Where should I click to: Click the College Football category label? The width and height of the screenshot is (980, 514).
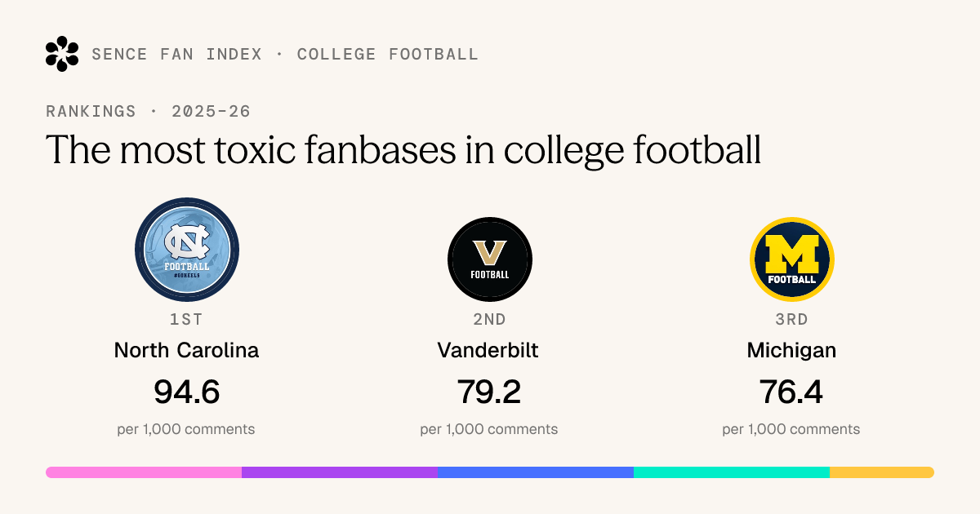point(388,55)
